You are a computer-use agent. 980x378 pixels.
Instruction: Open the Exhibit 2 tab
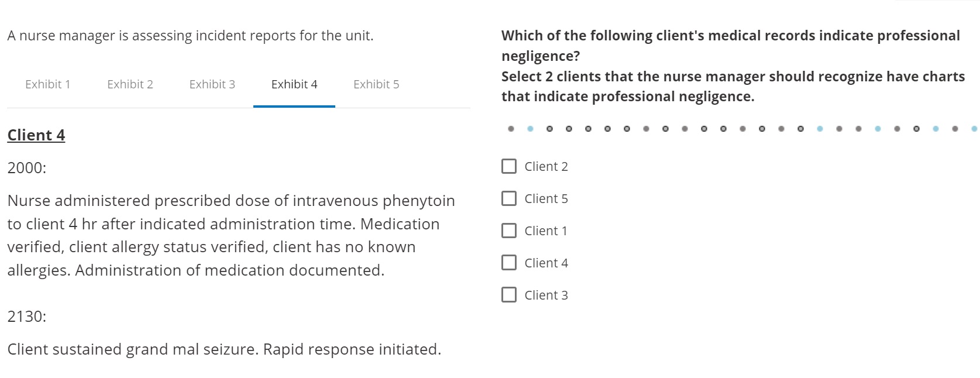point(130,85)
